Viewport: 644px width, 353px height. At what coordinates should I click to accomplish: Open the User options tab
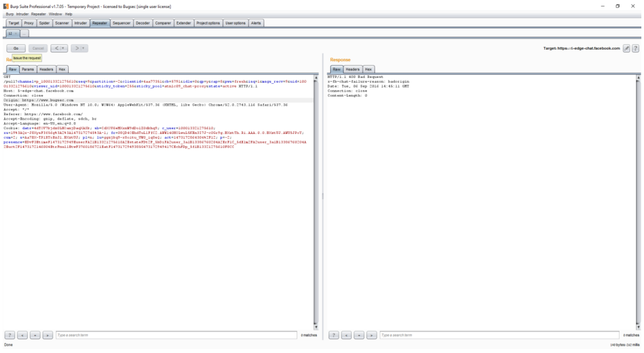(236, 23)
